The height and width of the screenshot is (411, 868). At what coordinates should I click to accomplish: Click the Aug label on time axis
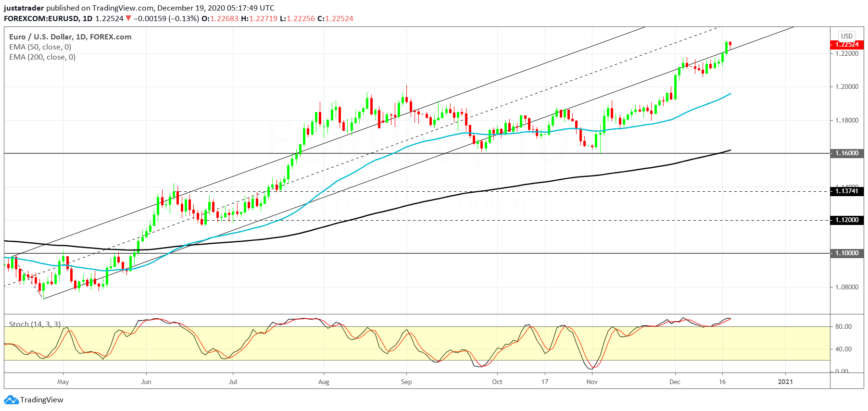[324, 382]
